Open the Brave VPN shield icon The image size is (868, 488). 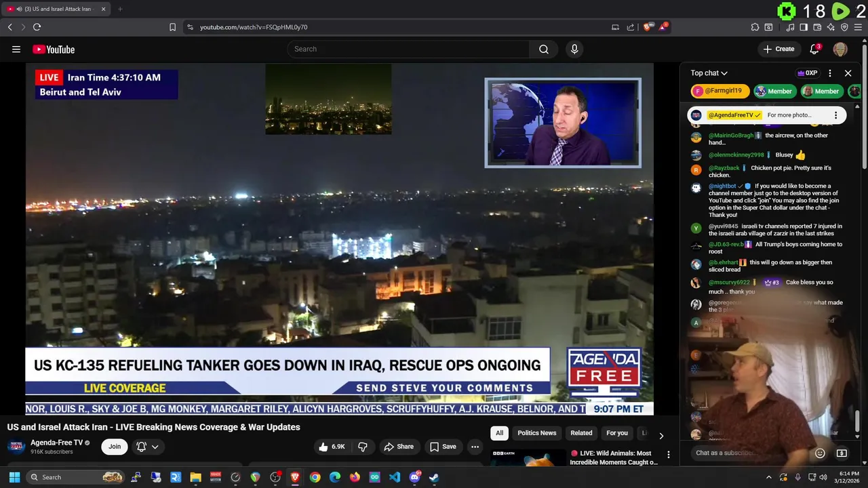(844, 27)
